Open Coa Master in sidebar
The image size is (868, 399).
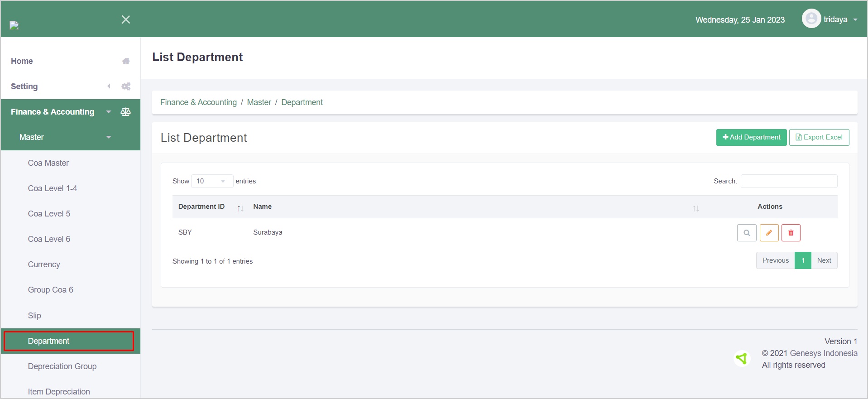pyautogui.click(x=48, y=163)
